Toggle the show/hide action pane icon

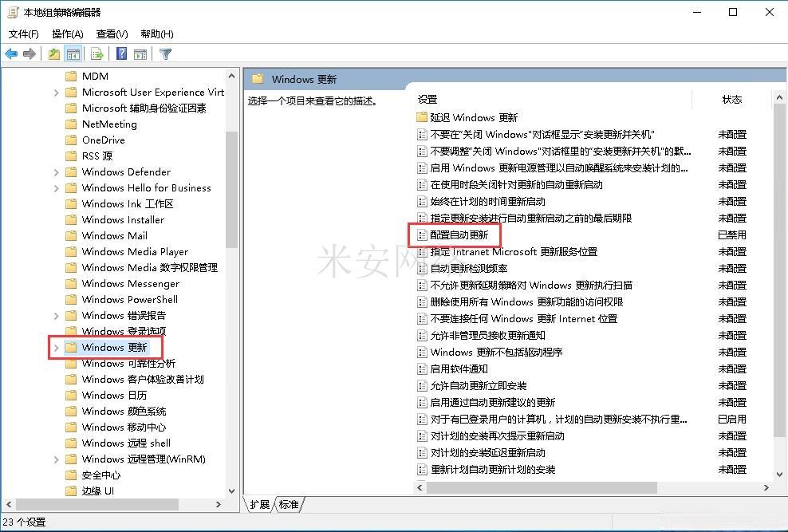coord(140,53)
